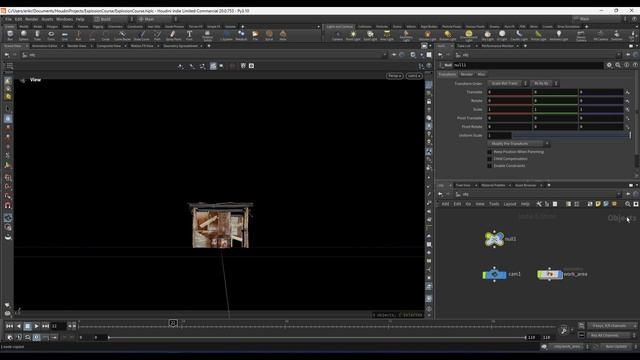Switch to Performance Monitor tab
The image size is (640, 360).
pos(497,46)
